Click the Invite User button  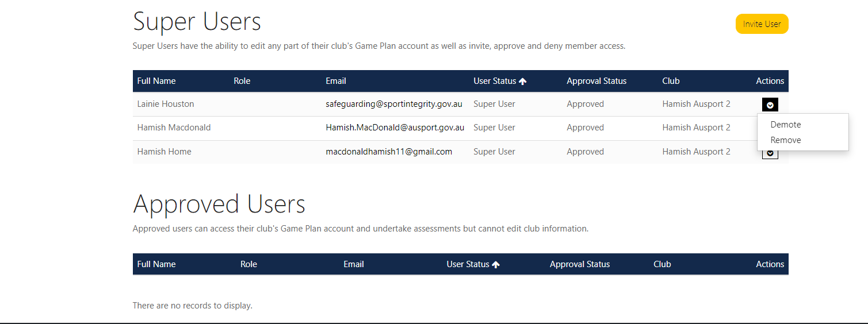(x=762, y=24)
